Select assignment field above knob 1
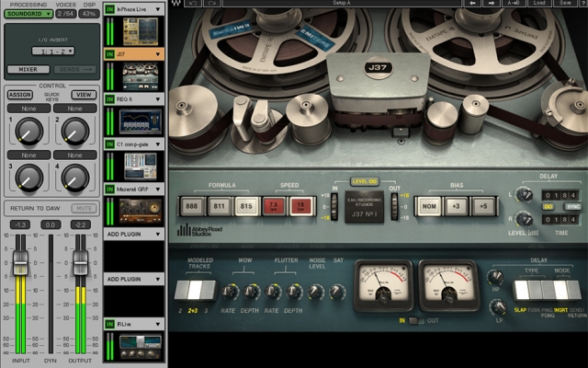588x368 pixels. coord(28,109)
